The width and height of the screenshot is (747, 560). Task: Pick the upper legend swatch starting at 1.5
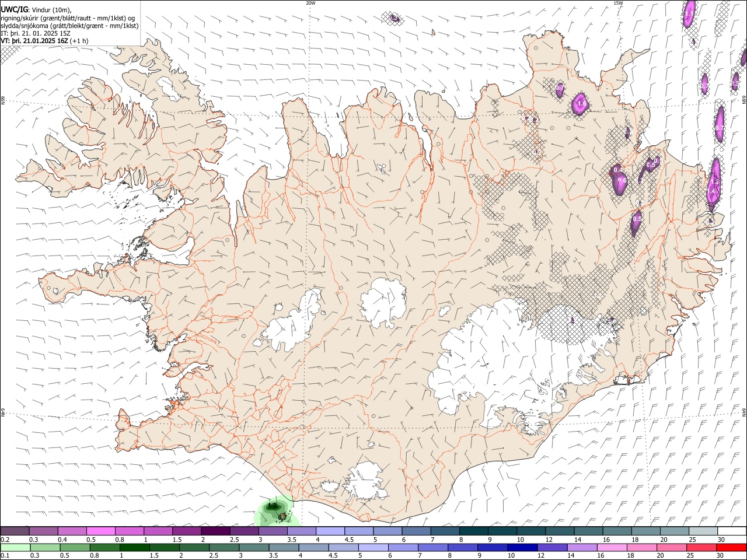[x=187, y=531]
